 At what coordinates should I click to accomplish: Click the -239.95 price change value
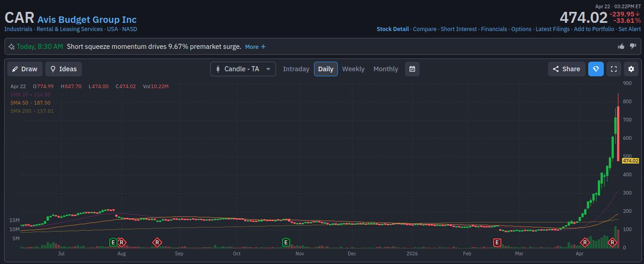(x=625, y=14)
